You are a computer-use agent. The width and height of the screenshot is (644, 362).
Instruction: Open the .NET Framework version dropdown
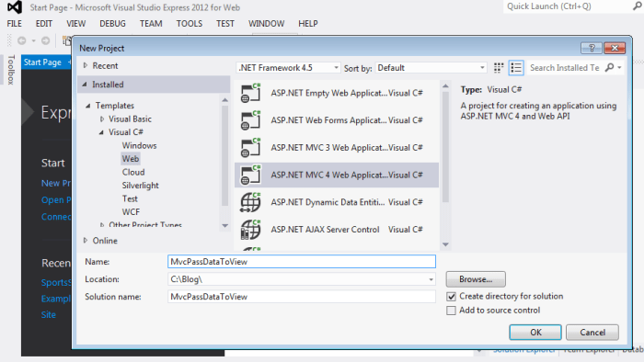tap(288, 68)
